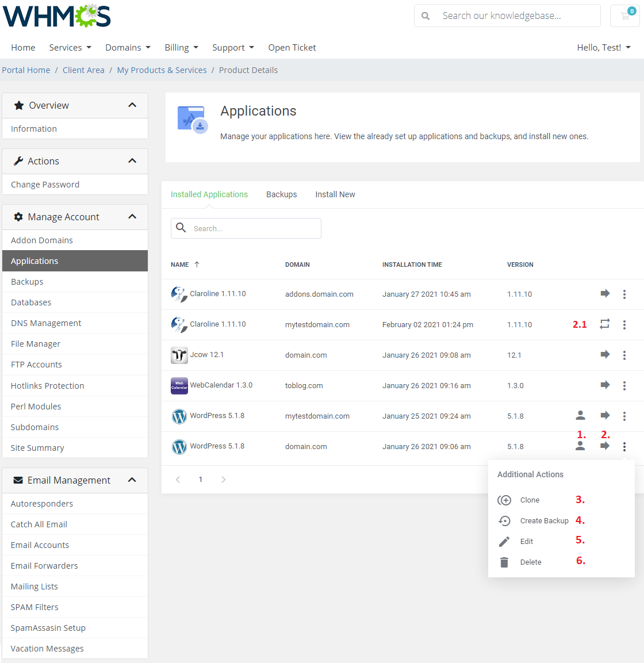Go to Client Area breadcrumb
Image resolution: width=644 pixels, height=663 pixels.
tap(83, 70)
